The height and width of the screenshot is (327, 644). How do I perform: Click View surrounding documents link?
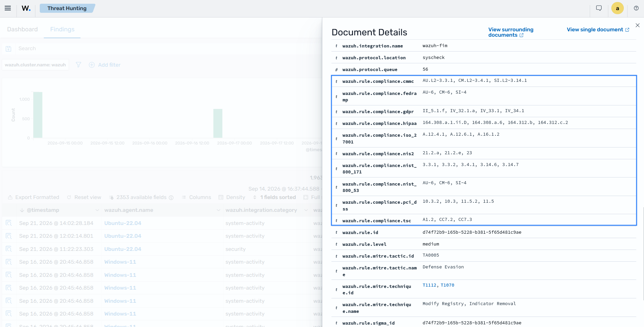click(511, 32)
